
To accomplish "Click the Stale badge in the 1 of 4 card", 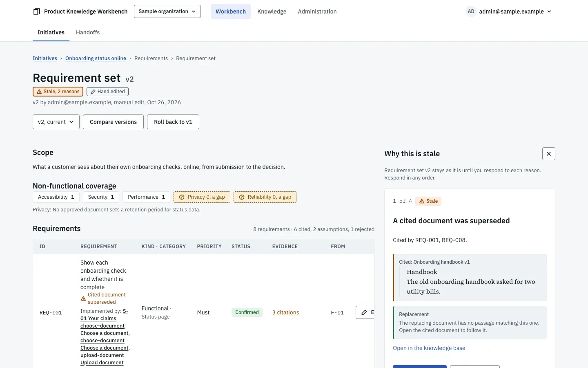I will (428, 201).
